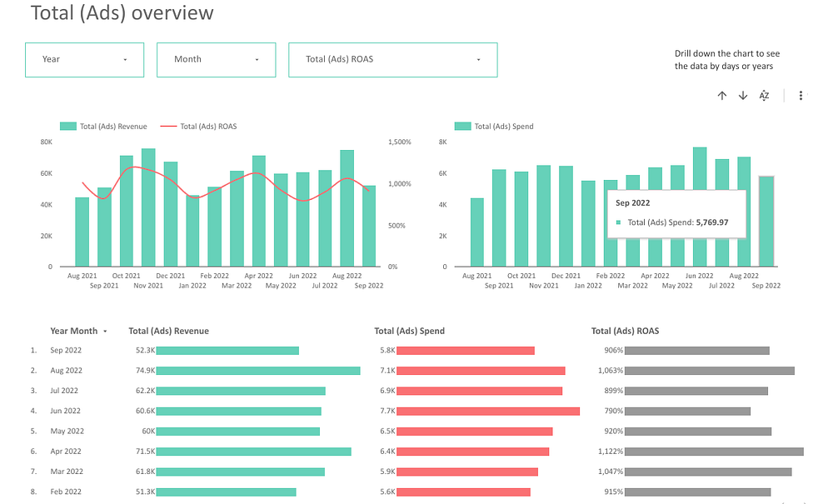Open the AZ sort icon
The height and width of the screenshot is (504, 833).
(x=764, y=96)
